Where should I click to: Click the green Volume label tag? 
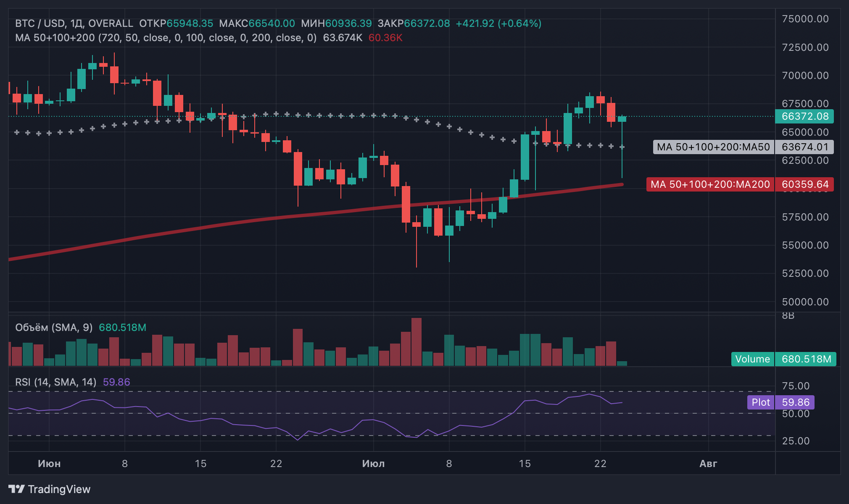click(x=752, y=359)
